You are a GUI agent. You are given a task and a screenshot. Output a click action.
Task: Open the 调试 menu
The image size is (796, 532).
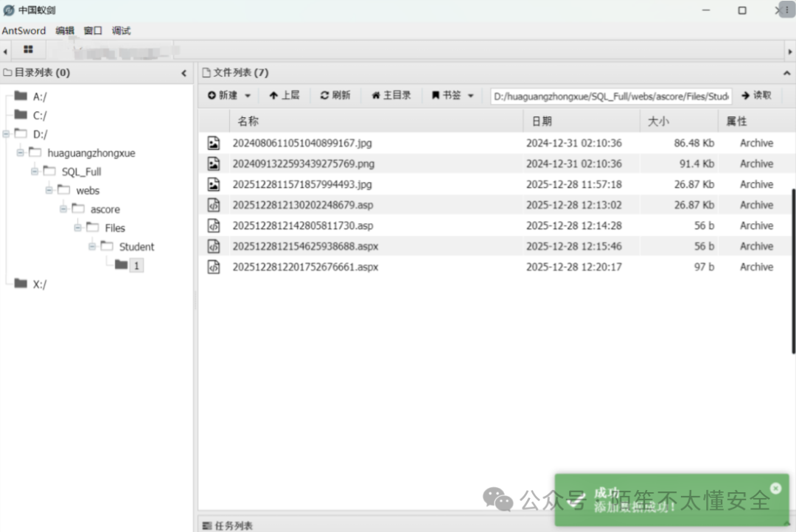(120, 30)
